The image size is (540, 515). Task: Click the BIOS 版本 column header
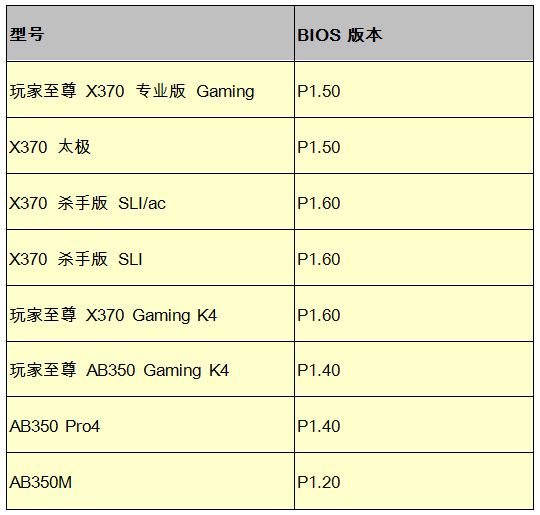[414, 34]
